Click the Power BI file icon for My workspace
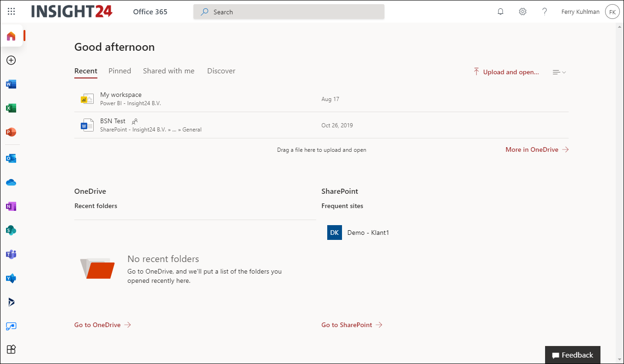Image resolution: width=624 pixels, height=364 pixels. [x=87, y=99]
